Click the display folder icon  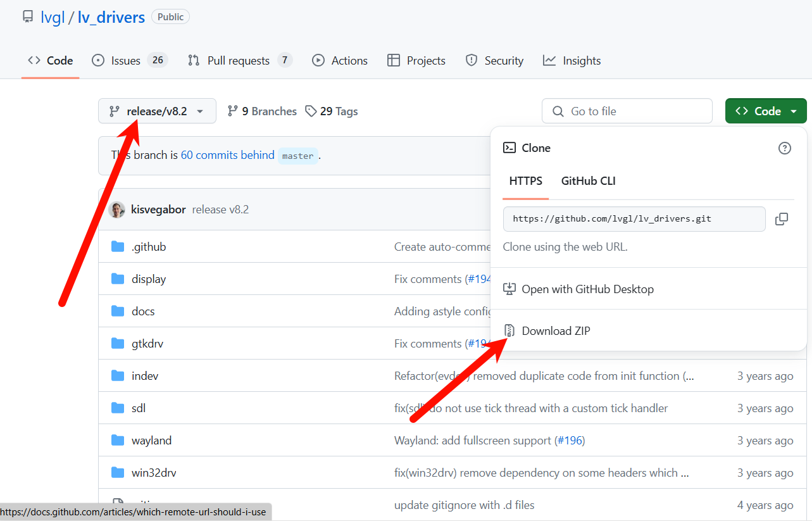click(x=118, y=279)
